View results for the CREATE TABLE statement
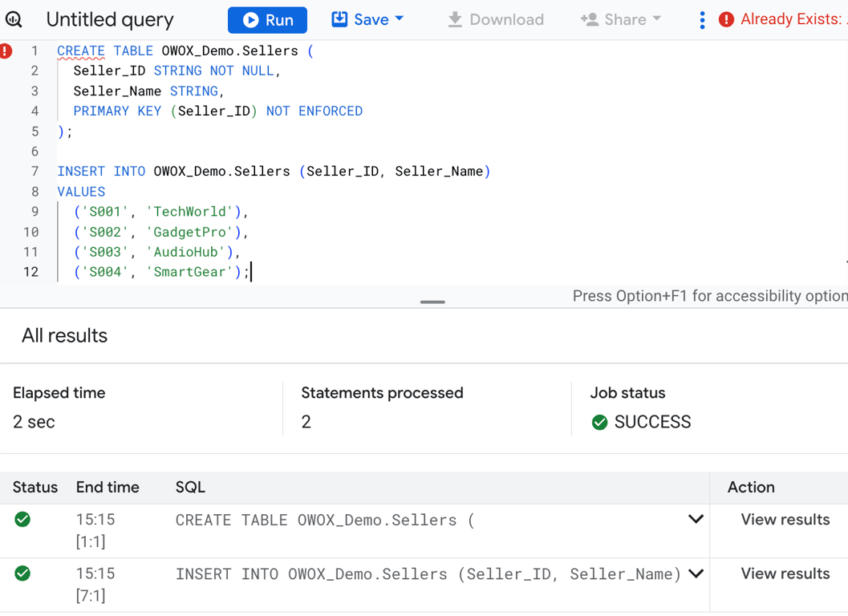The image size is (848, 616). [x=785, y=519]
